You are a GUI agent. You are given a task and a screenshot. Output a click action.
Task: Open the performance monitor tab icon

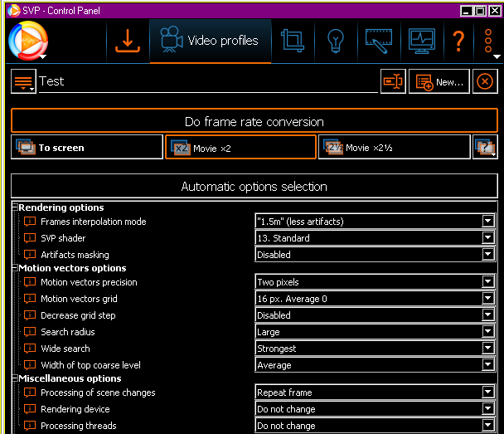[x=422, y=41]
